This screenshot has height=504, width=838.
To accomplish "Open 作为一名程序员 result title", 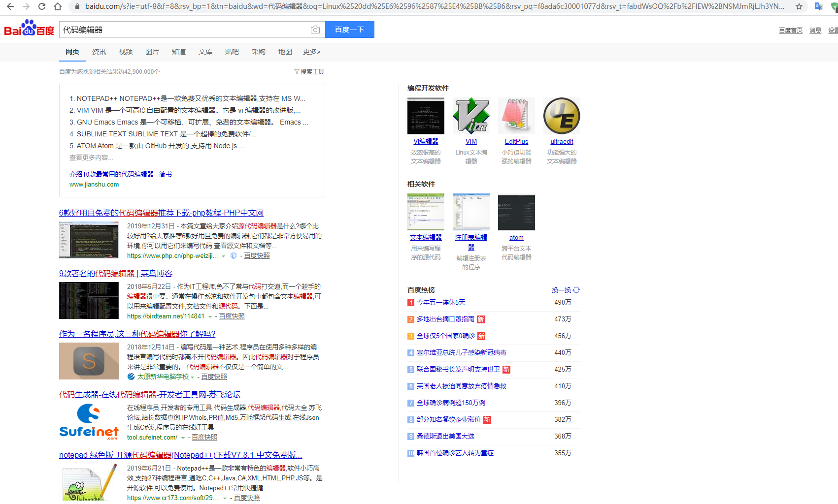I will click(x=137, y=334).
